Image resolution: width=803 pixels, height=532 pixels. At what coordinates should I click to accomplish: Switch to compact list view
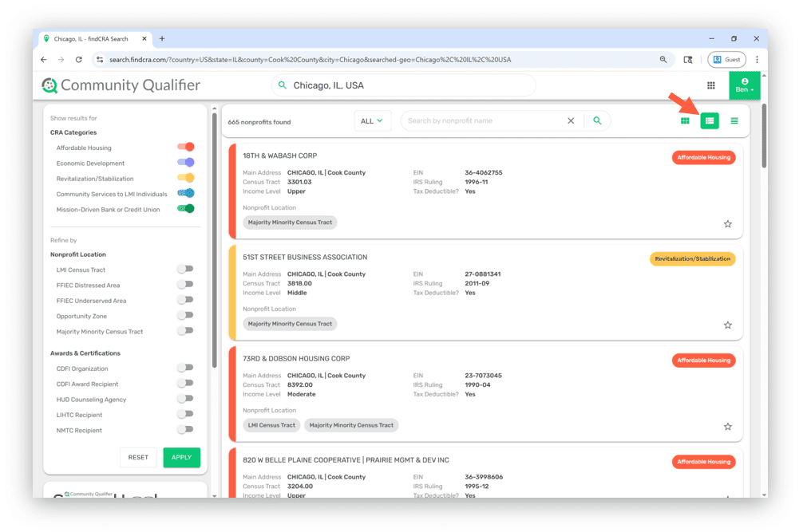coord(734,121)
